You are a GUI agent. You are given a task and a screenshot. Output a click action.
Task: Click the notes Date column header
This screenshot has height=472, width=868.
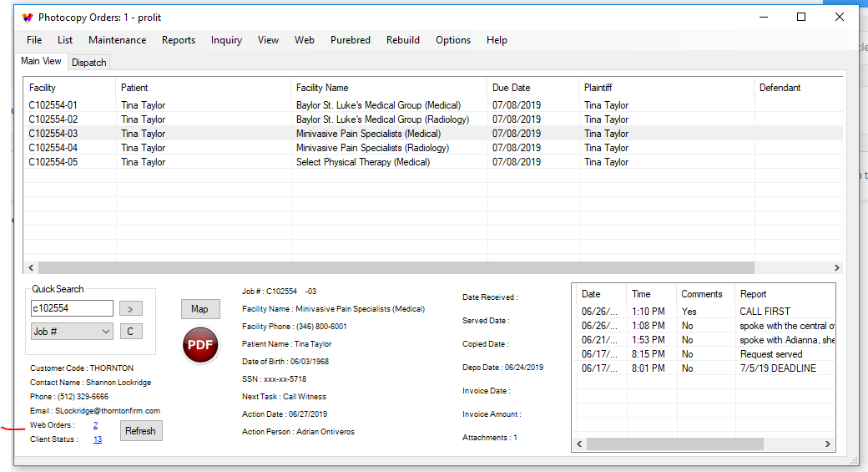(x=602, y=294)
